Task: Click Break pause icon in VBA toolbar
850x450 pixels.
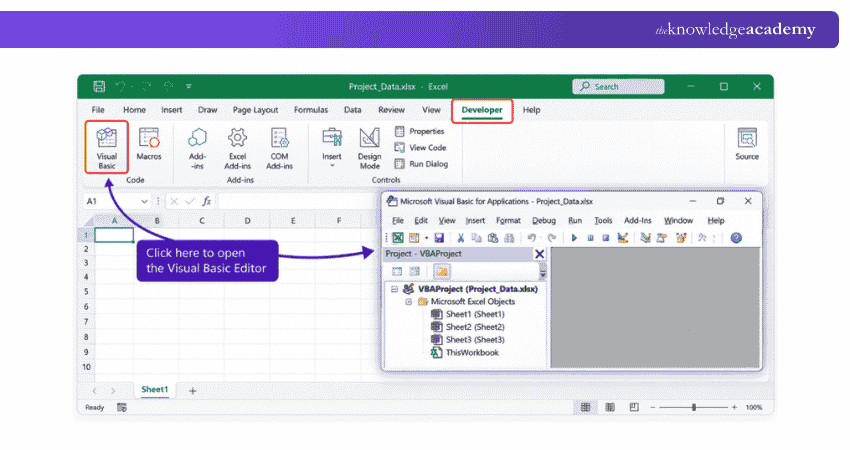Action: (x=590, y=238)
